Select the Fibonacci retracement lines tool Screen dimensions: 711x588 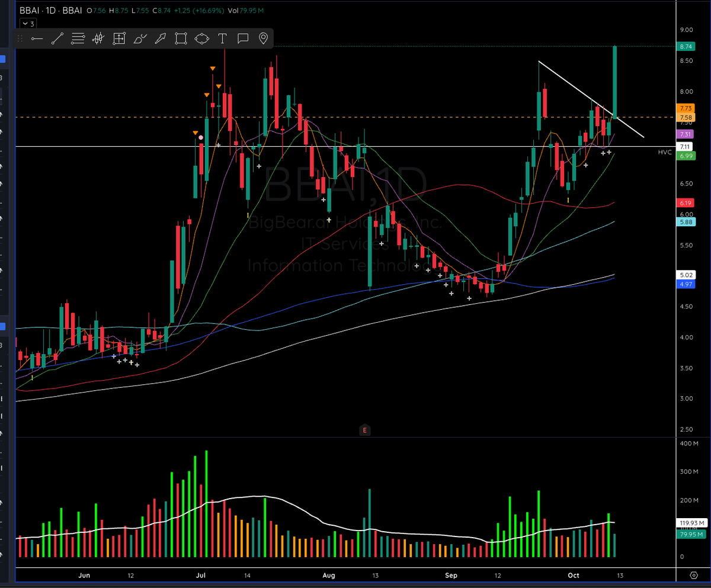click(78, 38)
